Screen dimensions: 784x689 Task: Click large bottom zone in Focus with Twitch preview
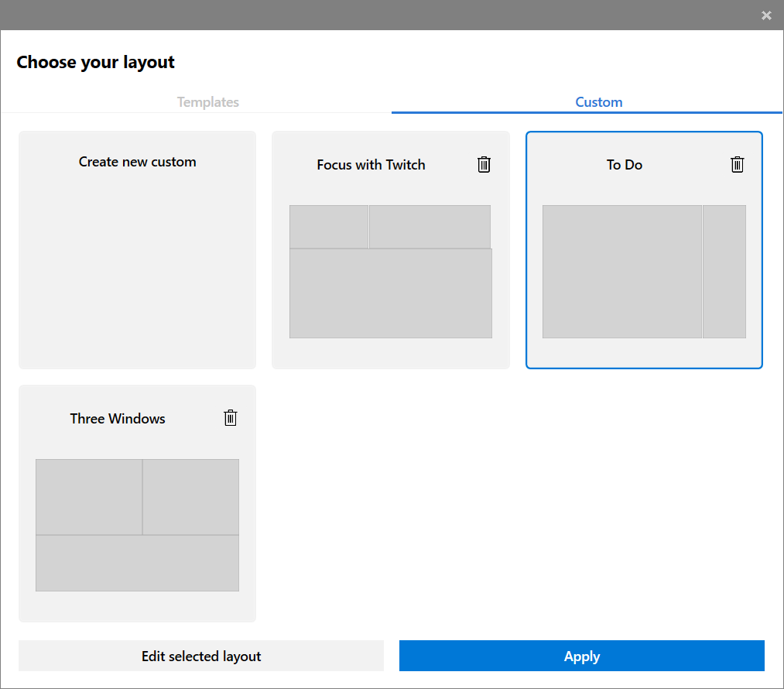point(391,293)
